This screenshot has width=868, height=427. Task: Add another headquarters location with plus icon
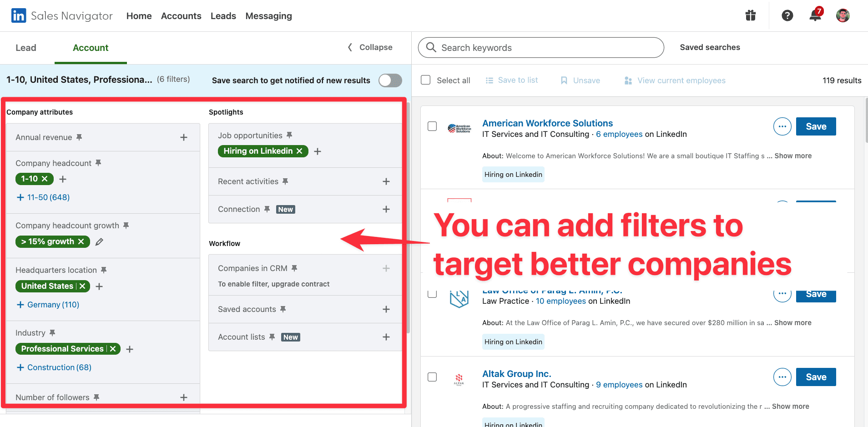[x=99, y=286]
